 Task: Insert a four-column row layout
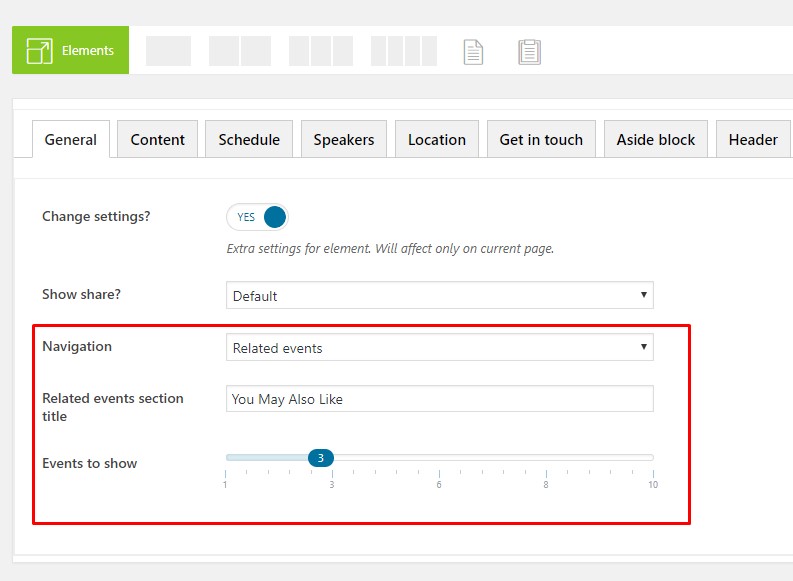pyautogui.click(x=403, y=51)
